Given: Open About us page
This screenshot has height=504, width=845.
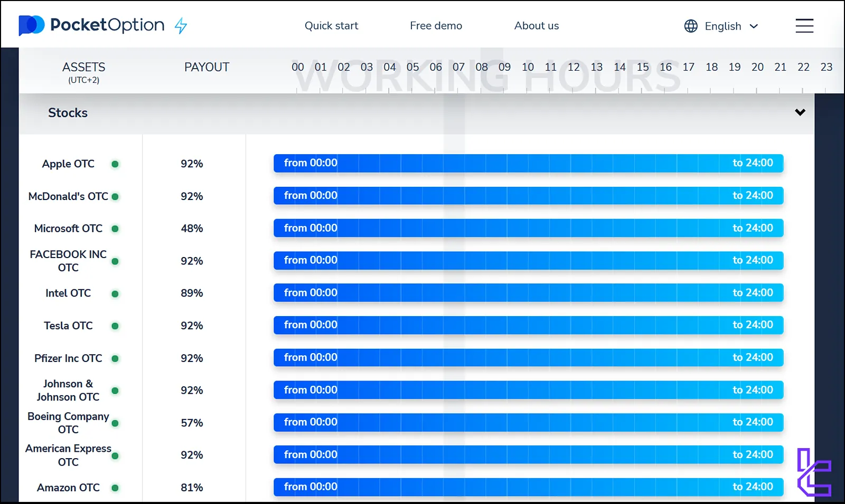Looking at the screenshot, I should (536, 25).
